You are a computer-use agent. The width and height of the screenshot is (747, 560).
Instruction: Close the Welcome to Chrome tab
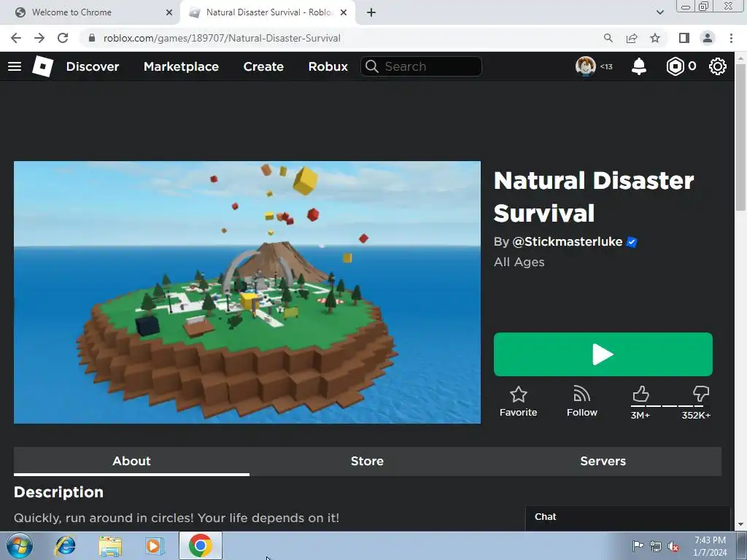[169, 12]
